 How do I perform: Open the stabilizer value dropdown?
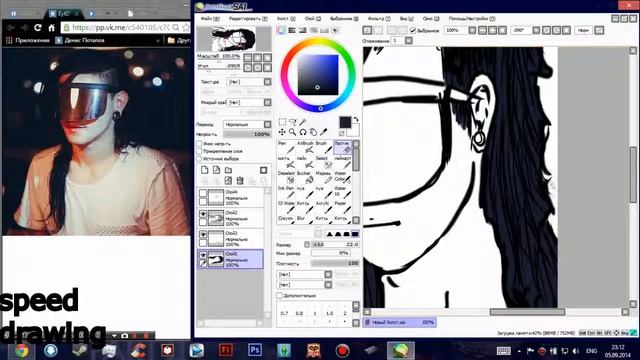(409, 40)
